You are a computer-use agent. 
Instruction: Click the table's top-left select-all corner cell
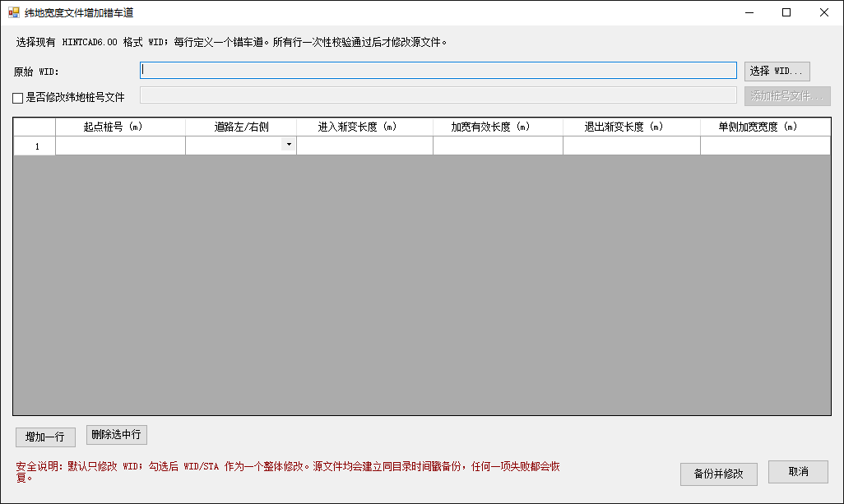coord(35,127)
